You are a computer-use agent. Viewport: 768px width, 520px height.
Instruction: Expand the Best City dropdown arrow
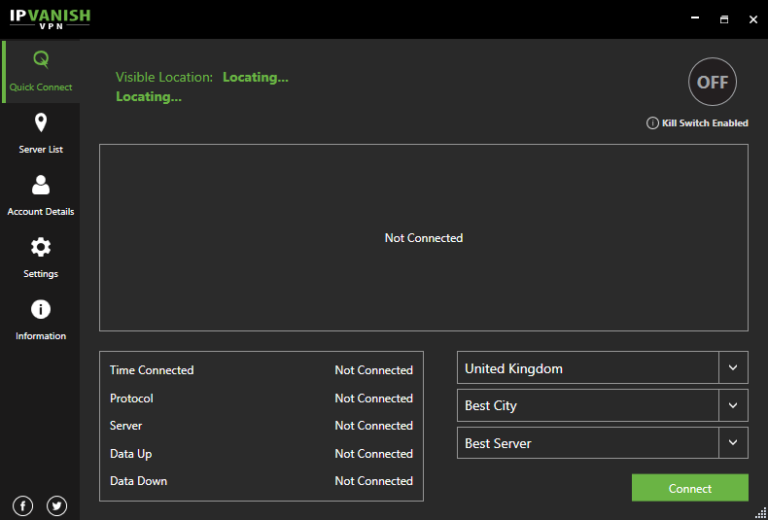tap(733, 405)
